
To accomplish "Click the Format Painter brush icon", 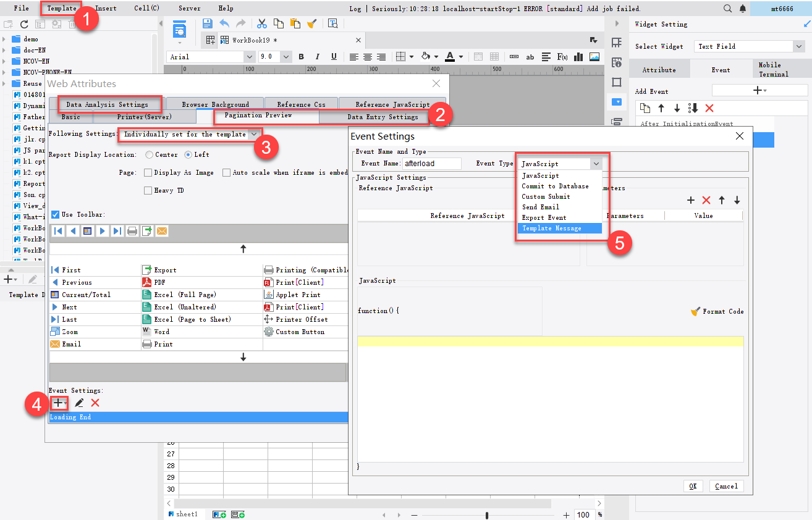I will (312, 23).
